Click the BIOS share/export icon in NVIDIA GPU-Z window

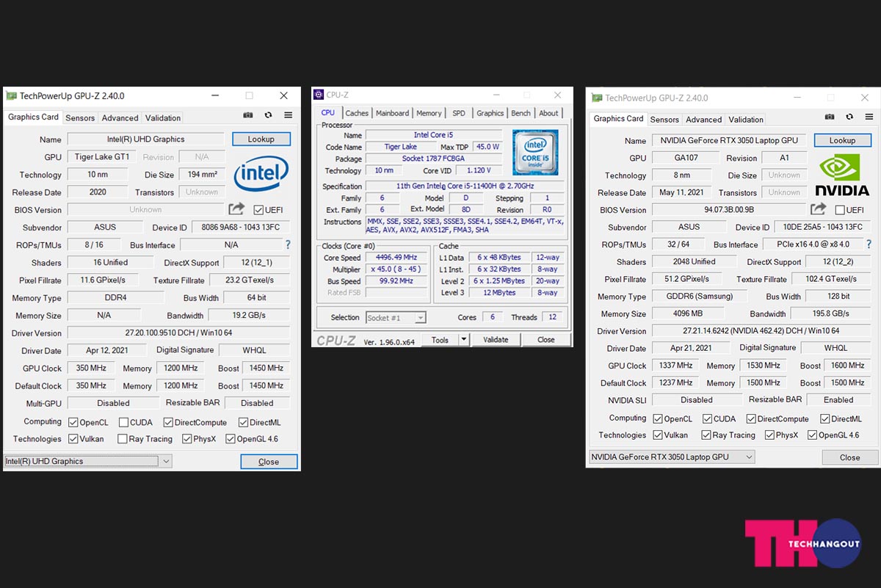818,209
